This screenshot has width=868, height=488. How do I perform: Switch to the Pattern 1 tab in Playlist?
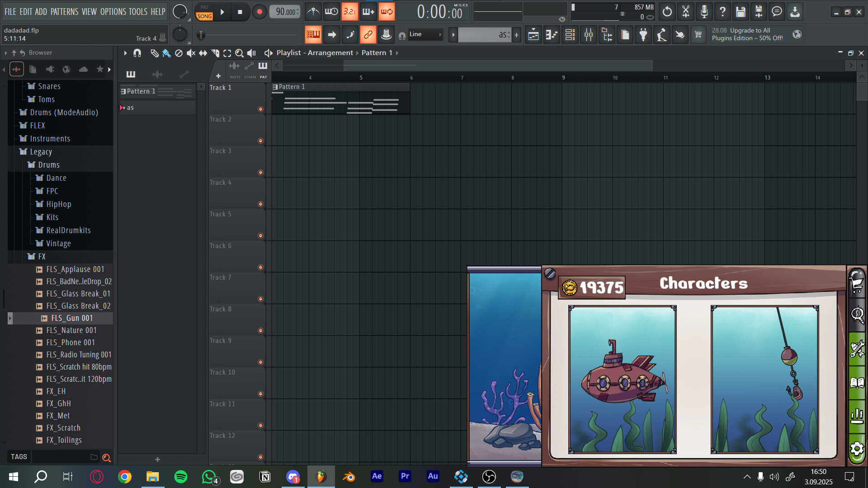click(x=377, y=53)
